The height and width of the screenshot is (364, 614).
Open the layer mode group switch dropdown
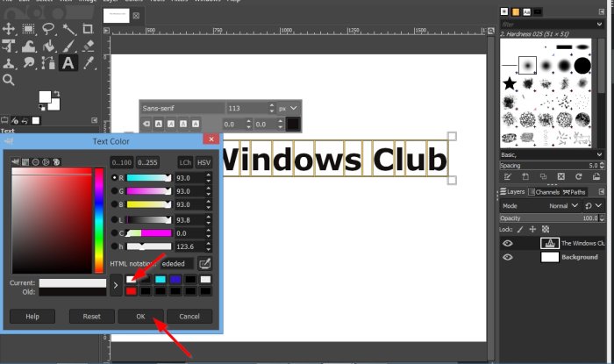pos(593,206)
